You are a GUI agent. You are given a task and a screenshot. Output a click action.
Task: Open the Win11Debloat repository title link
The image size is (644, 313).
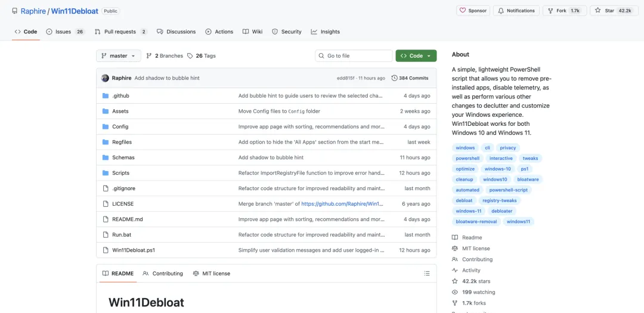pos(75,11)
